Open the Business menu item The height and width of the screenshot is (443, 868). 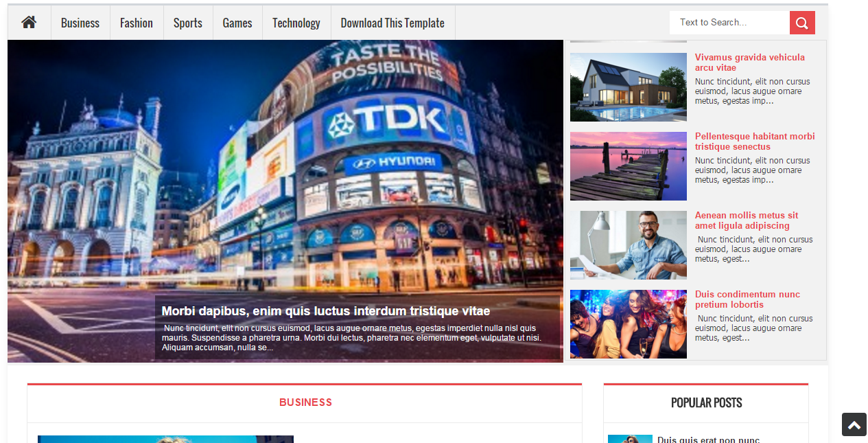pos(80,23)
